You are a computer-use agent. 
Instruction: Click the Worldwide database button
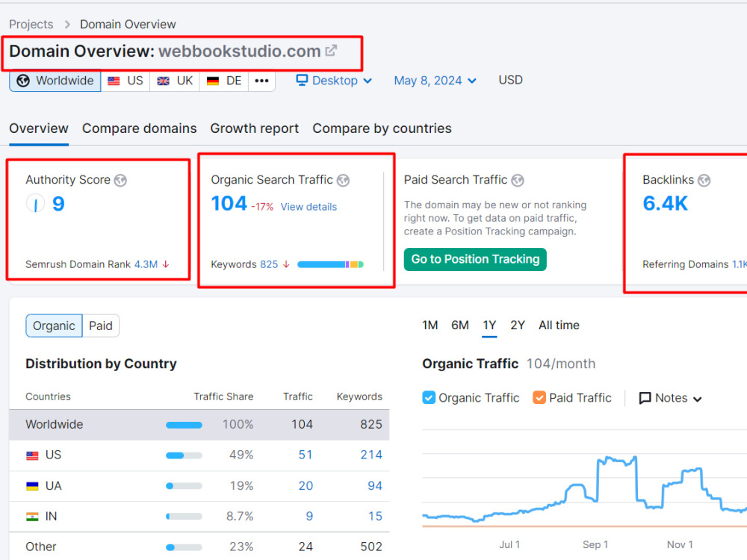(x=55, y=81)
